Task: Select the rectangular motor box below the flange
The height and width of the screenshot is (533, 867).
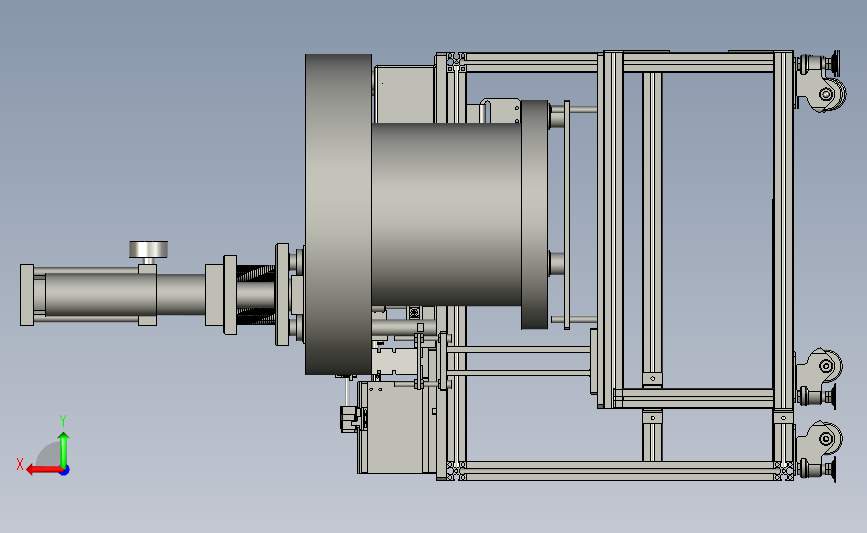Action: click(x=396, y=427)
